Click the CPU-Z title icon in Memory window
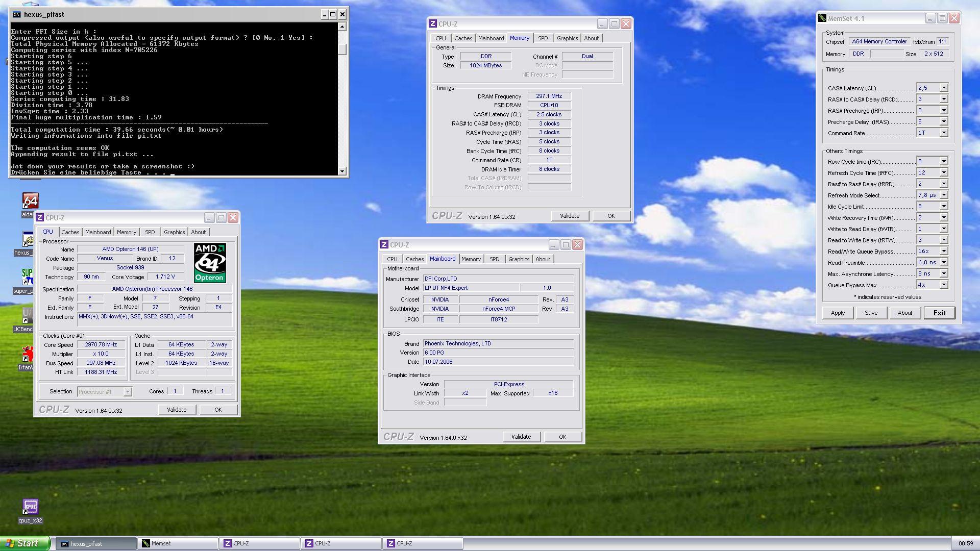980x551 pixels. click(x=433, y=24)
